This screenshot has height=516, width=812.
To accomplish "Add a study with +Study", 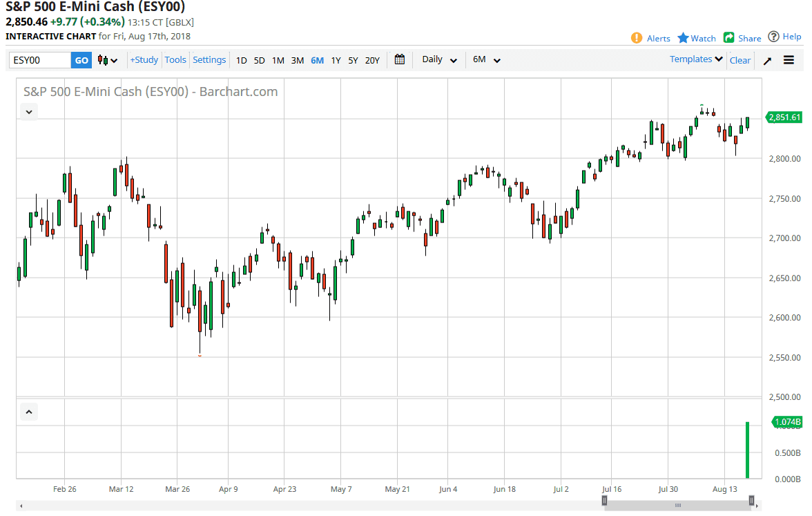I will click(x=144, y=60).
